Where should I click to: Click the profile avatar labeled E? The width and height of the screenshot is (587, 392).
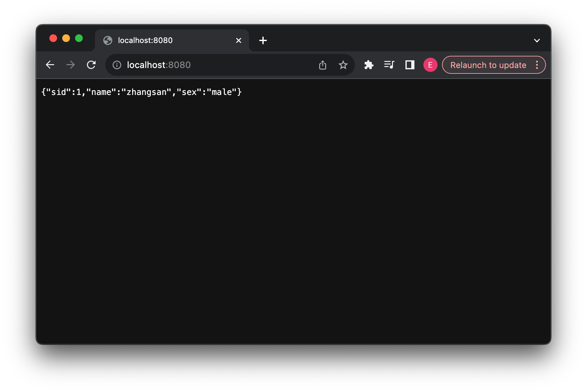click(x=430, y=65)
